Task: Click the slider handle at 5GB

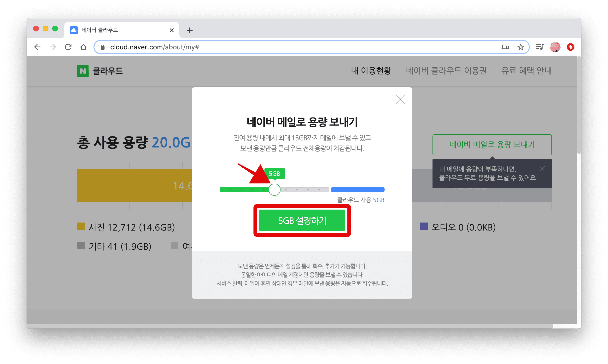Action: point(274,190)
